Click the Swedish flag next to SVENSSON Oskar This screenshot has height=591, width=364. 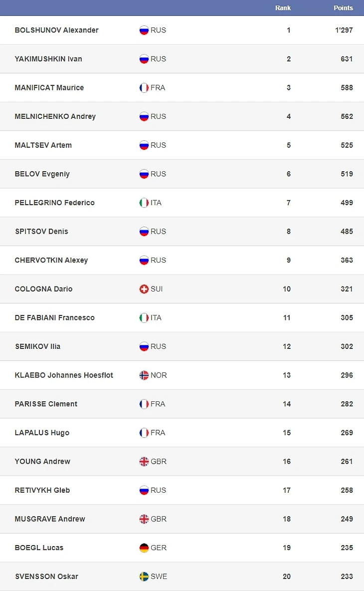tap(144, 577)
